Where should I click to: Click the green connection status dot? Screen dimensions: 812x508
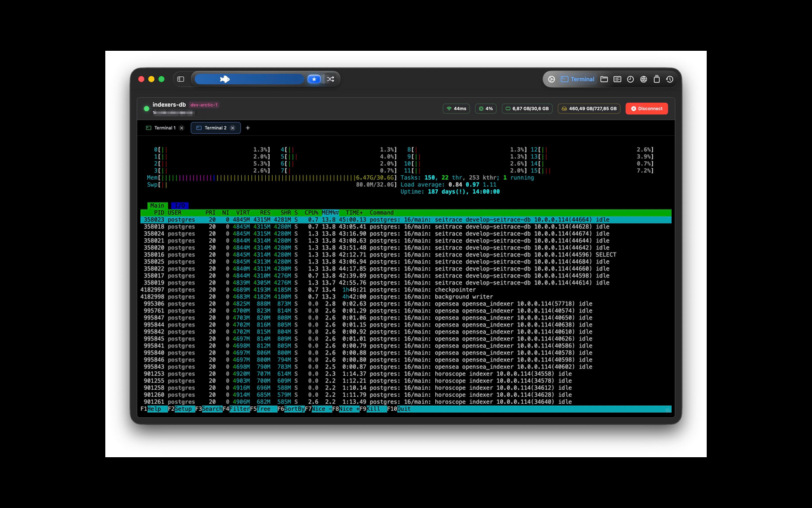(x=147, y=109)
